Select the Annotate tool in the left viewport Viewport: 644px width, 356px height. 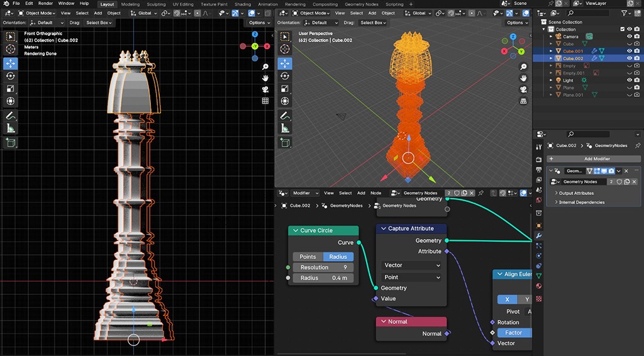pyautogui.click(x=11, y=116)
